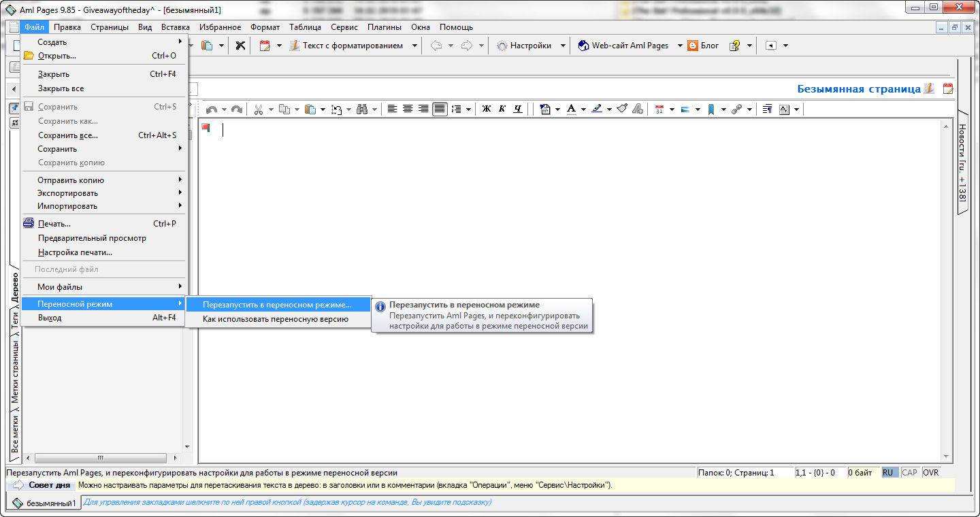Open the Таблица menu
The image size is (980, 517).
click(305, 27)
